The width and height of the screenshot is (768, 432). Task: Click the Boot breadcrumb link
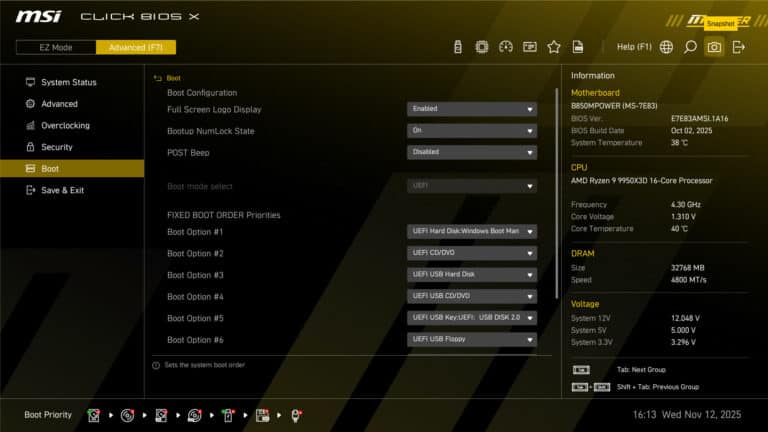point(173,78)
